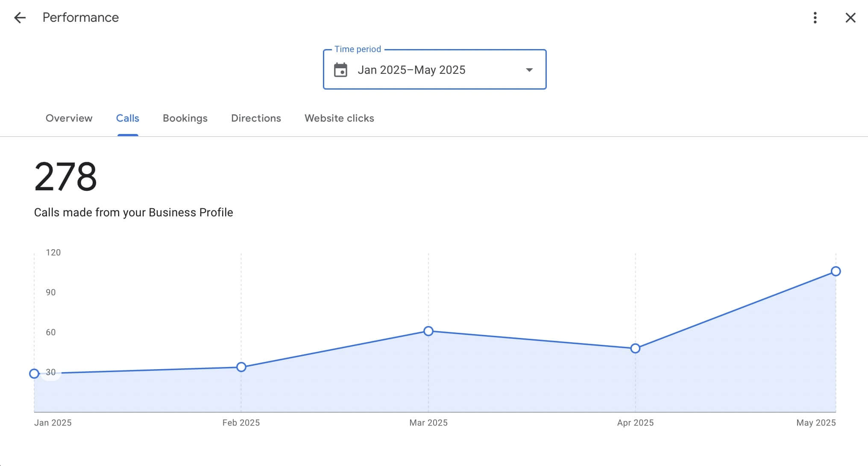868x466 pixels.
Task: Click the Mar 2025 axis label
Action: (428, 422)
